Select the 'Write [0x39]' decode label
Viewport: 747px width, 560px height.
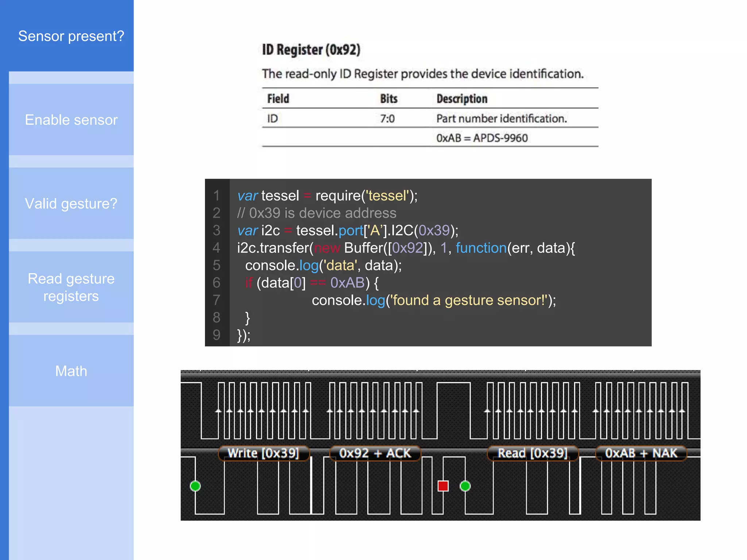point(263,453)
